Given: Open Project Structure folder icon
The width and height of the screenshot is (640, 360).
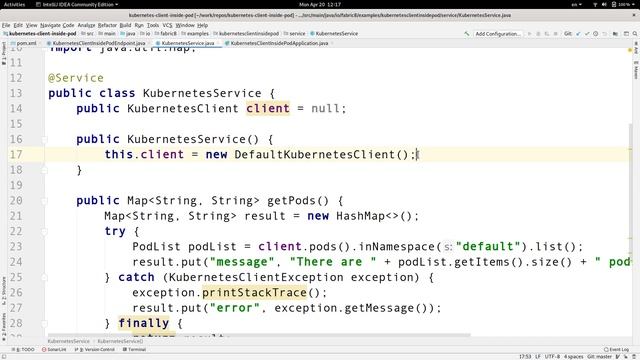Looking at the screenshot, I should pos(615,33).
